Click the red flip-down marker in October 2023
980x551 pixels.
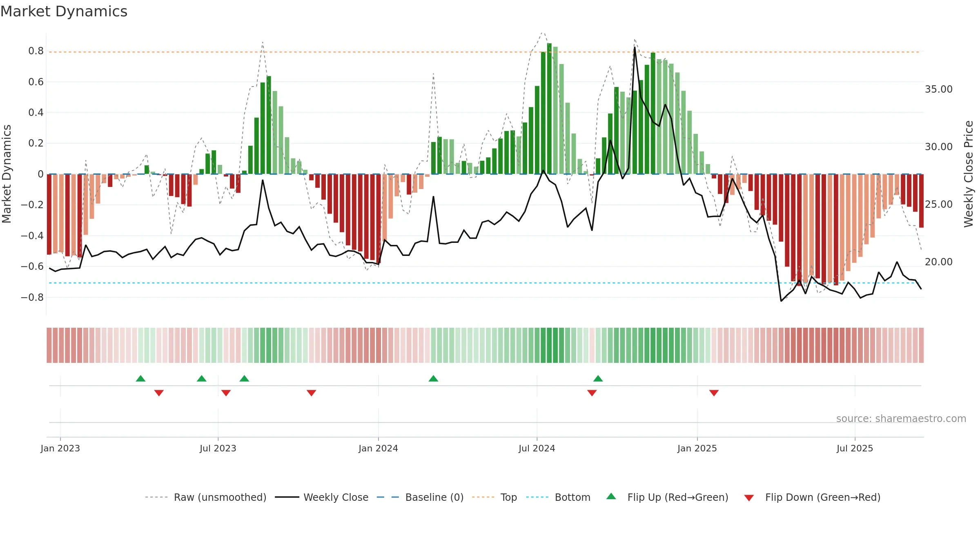tap(311, 393)
